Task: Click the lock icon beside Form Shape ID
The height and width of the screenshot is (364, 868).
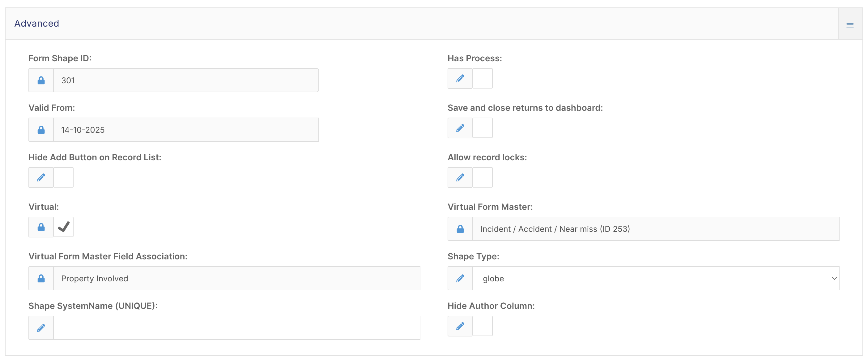Action: click(41, 80)
